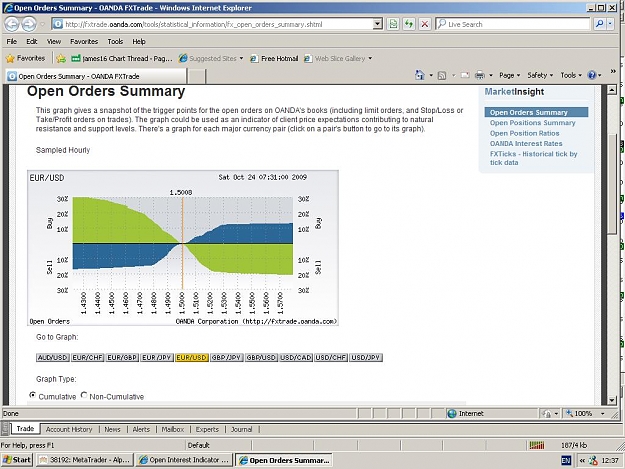This screenshot has width=625, height=469.
Task: Open the File menu
Action: 12,41
